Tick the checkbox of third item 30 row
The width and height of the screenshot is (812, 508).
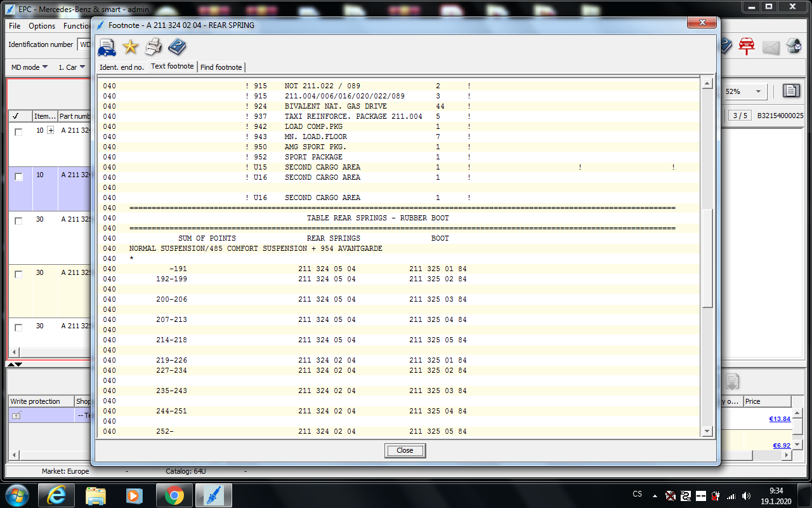(18, 328)
